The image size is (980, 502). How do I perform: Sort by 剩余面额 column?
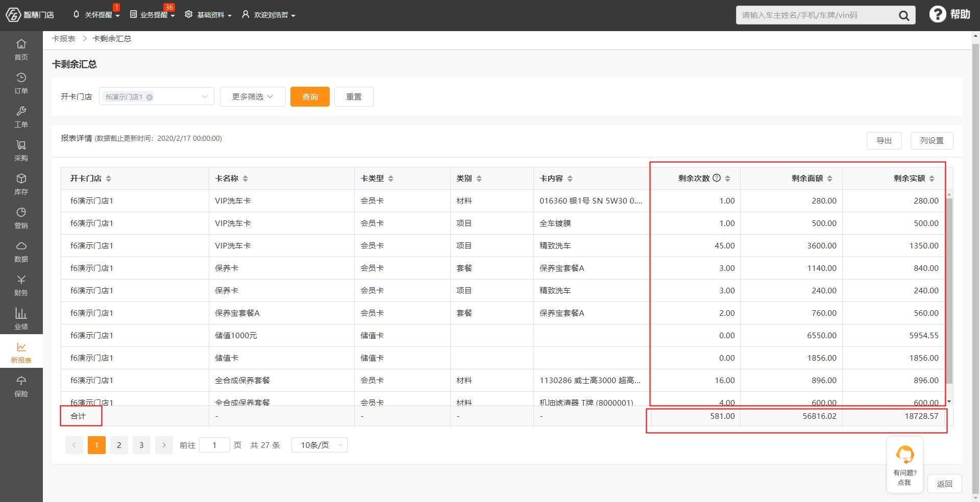coord(830,179)
